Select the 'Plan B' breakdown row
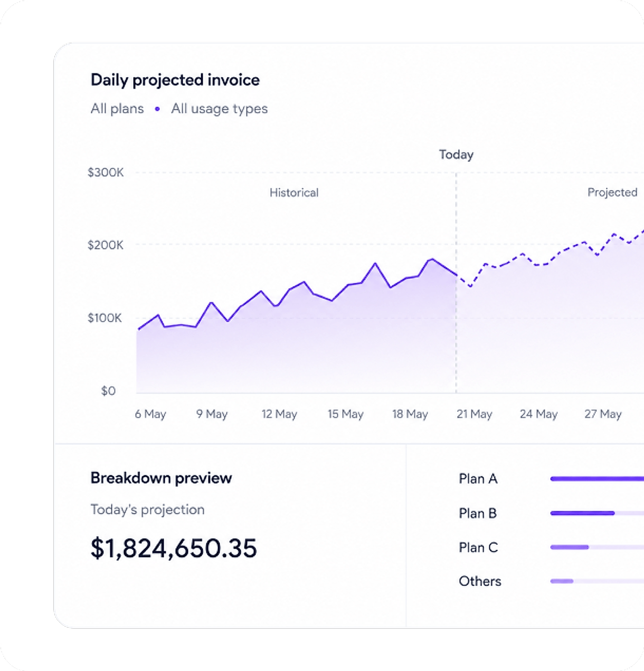Screen dimensions: 644x671 coord(551,513)
